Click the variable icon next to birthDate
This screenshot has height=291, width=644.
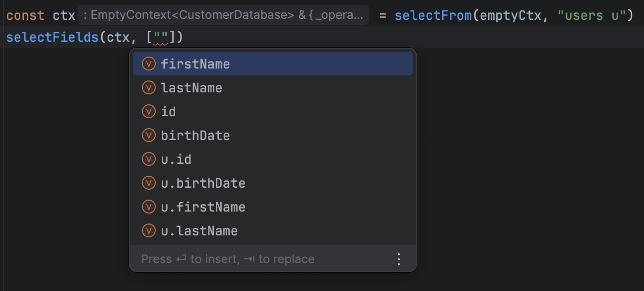[149, 136]
